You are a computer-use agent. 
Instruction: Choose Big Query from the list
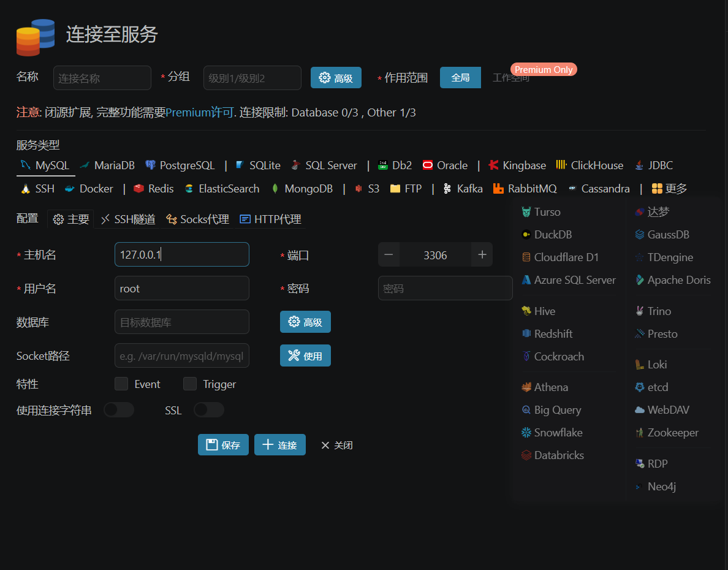coord(551,410)
